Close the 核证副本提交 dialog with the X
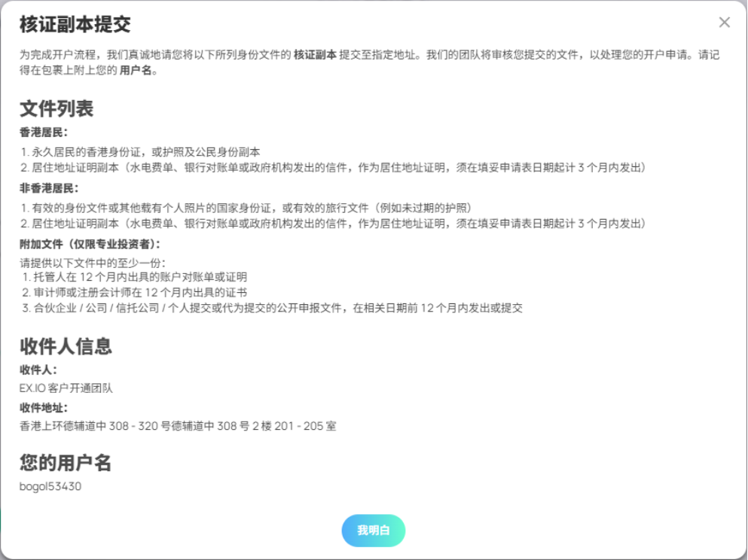This screenshot has height=560, width=748. coord(724,23)
